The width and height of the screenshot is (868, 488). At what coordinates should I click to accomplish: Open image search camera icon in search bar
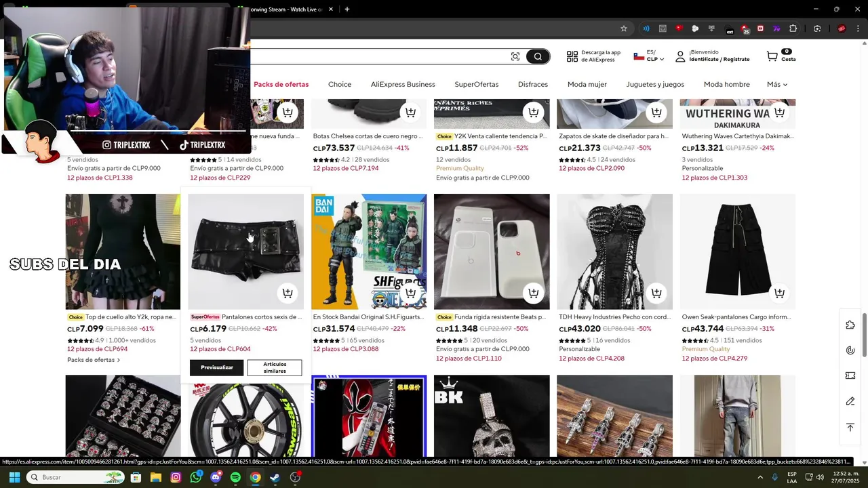[x=515, y=56]
